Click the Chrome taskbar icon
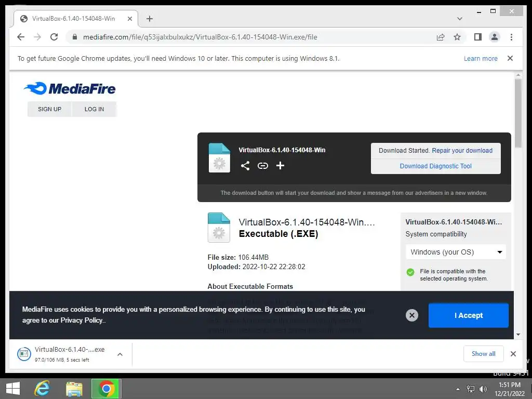The image size is (532, 399). (106, 389)
